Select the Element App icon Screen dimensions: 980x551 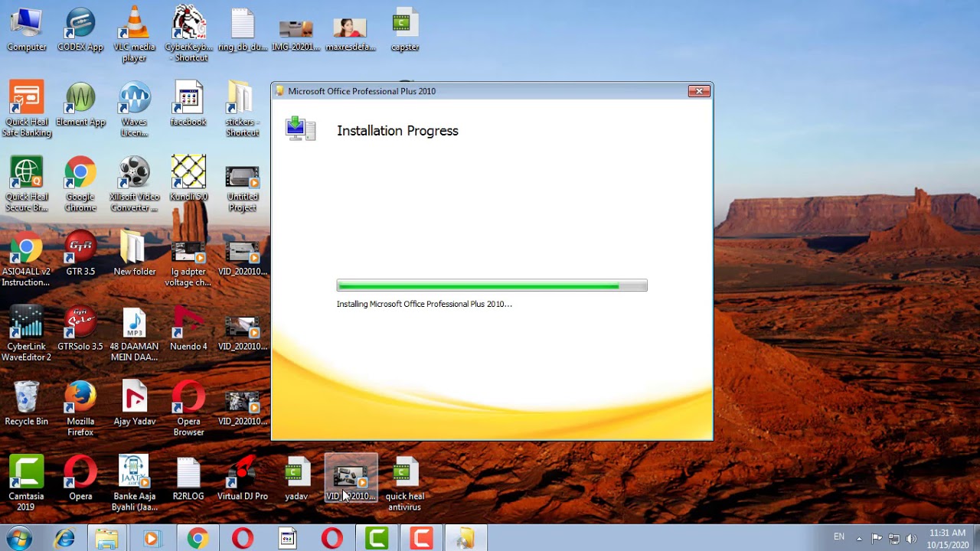tap(80, 104)
